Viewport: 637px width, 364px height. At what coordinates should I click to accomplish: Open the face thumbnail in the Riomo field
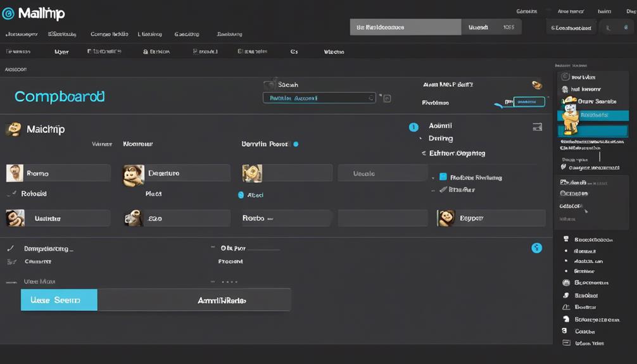pyautogui.click(x=15, y=173)
